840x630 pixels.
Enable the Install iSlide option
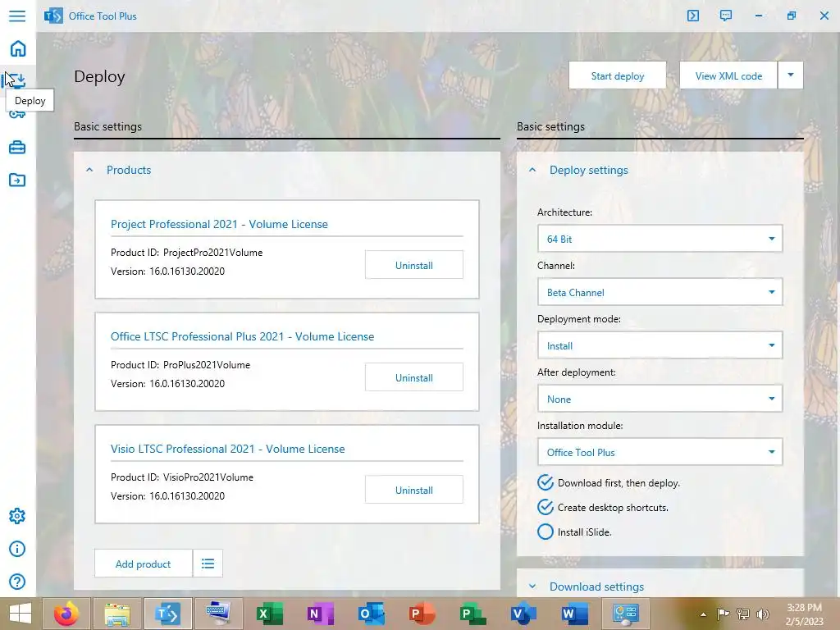tap(546, 532)
